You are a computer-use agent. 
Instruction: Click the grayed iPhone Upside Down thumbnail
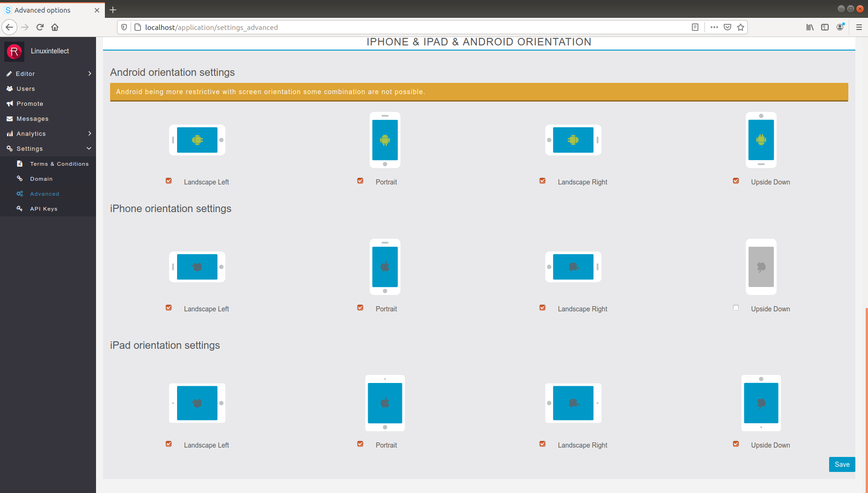(760, 267)
